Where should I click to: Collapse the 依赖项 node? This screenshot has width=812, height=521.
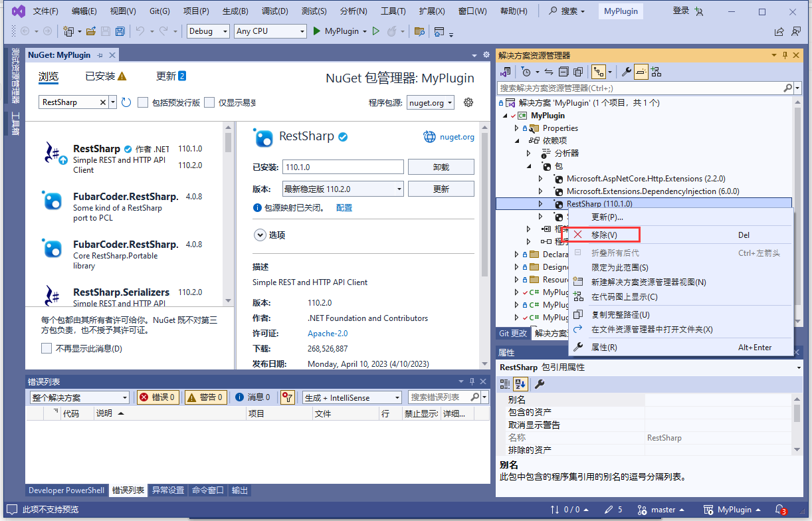pyautogui.click(x=517, y=141)
